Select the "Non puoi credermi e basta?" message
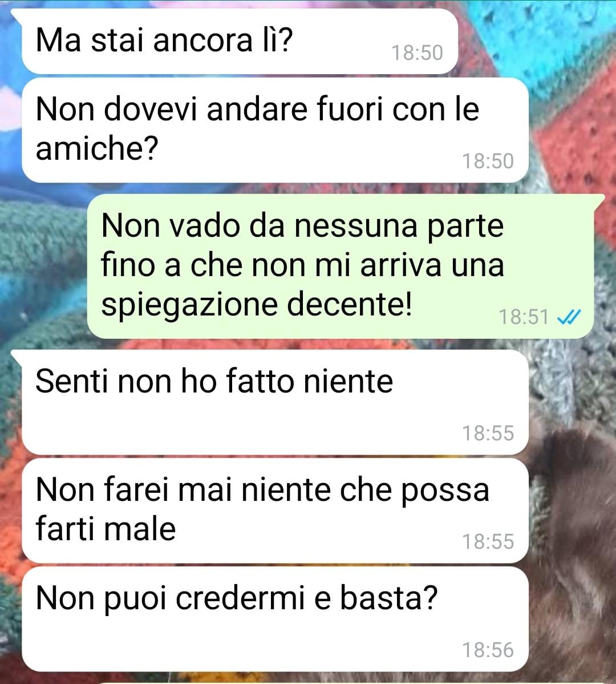The width and height of the screenshot is (616, 684). 275,619
